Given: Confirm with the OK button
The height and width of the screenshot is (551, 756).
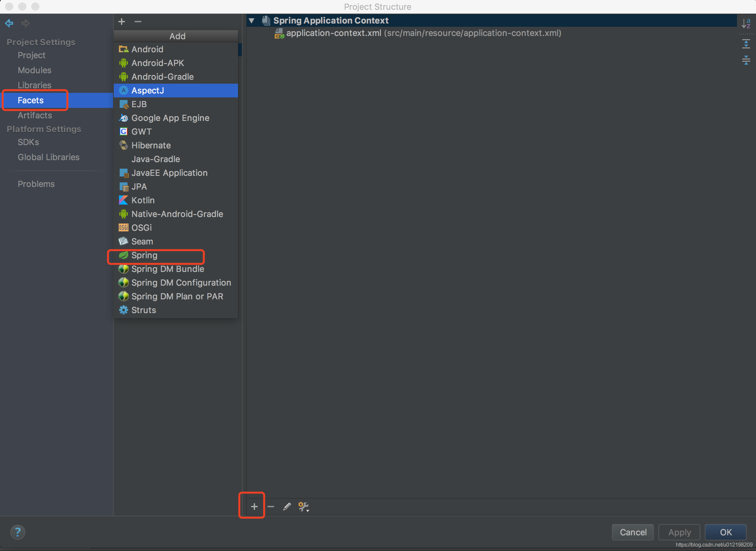Looking at the screenshot, I should [725, 532].
